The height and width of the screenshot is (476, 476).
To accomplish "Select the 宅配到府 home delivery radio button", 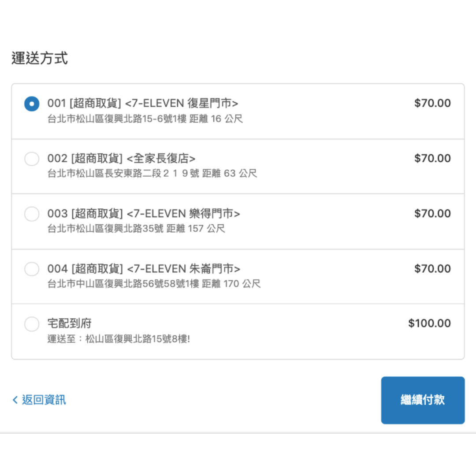I will click(x=32, y=324).
